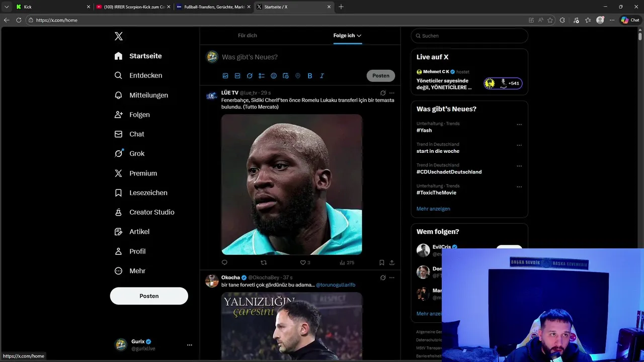View analytics of LÜE TV post
This screenshot has width=644, height=362.
point(347,262)
